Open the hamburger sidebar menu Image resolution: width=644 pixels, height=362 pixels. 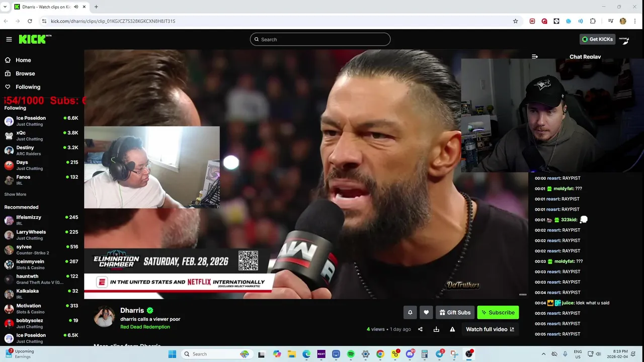[9, 39]
